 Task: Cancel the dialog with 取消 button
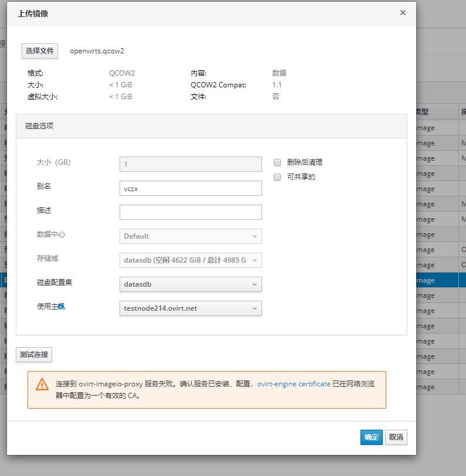point(396,437)
